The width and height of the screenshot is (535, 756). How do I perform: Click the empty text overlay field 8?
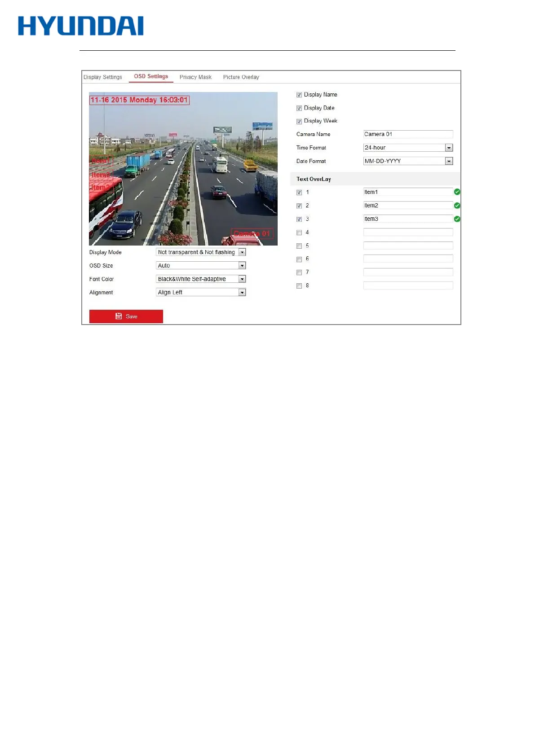coord(408,286)
